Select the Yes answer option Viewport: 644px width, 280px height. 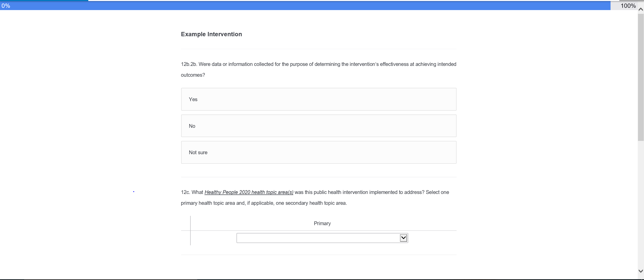point(318,99)
